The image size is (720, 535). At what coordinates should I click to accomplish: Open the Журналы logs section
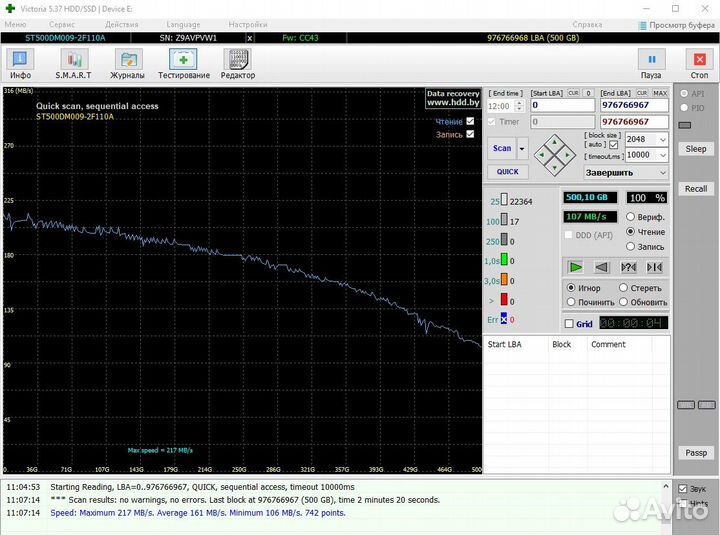(x=127, y=64)
